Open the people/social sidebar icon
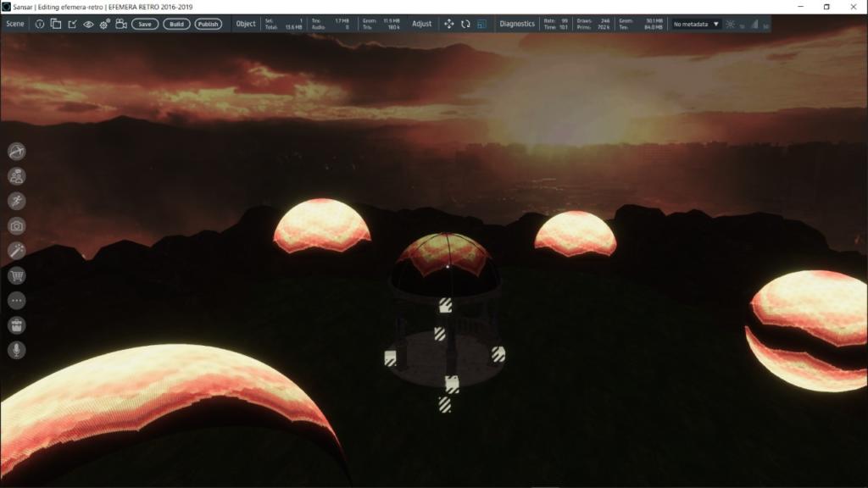Viewport: 868px width, 488px height. (x=16, y=176)
